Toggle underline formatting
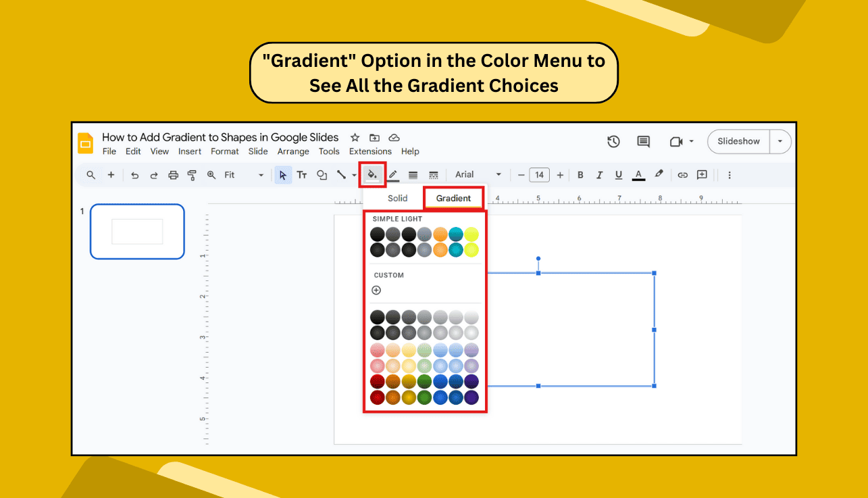 [618, 174]
